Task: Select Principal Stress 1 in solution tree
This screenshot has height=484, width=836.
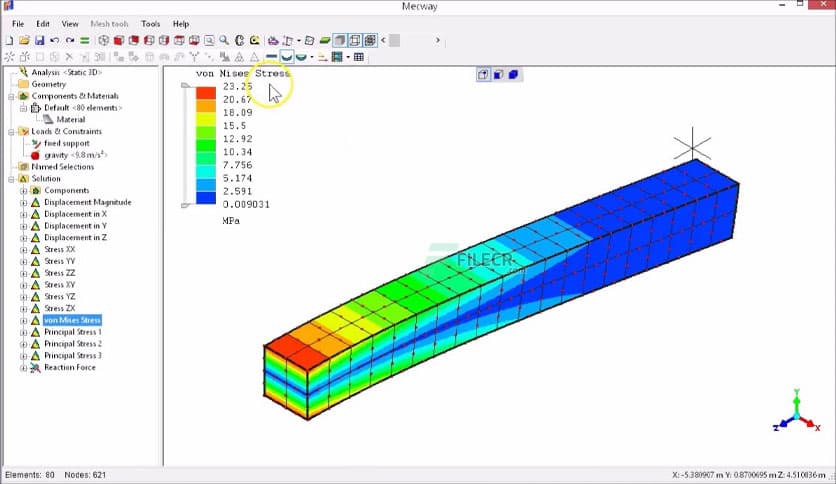Action: click(x=72, y=332)
